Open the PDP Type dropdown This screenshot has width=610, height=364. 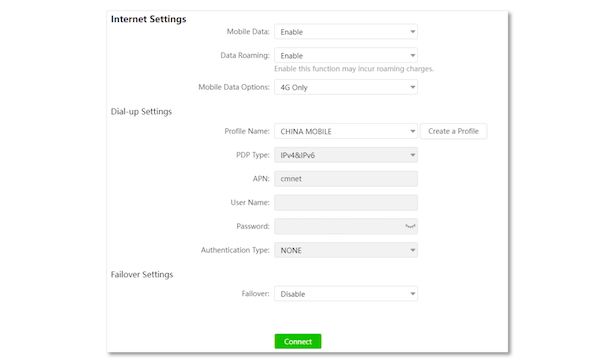tap(345, 155)
